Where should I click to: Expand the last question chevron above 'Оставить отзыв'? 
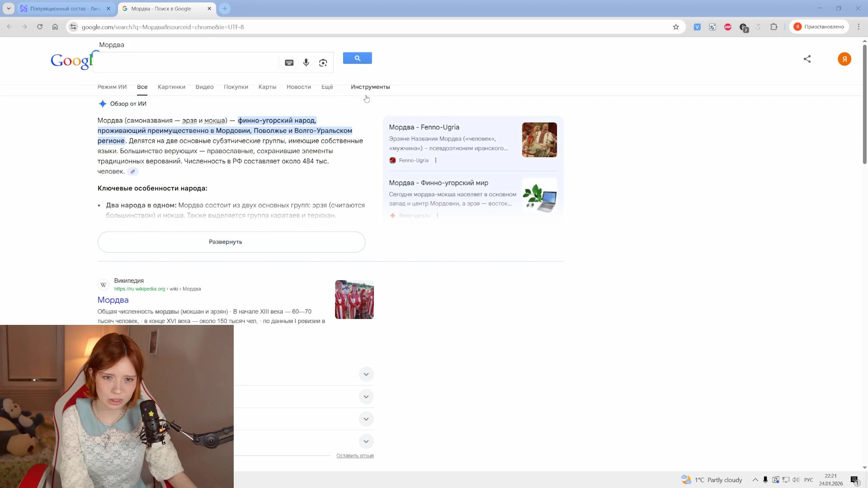pos(366,441)
